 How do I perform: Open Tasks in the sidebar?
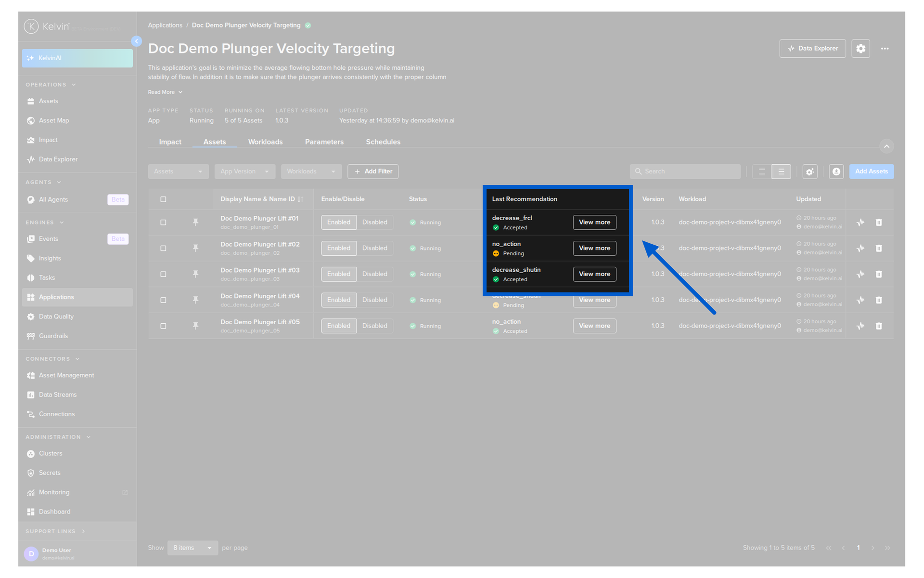pyautogui.click(x=77, y=278)
